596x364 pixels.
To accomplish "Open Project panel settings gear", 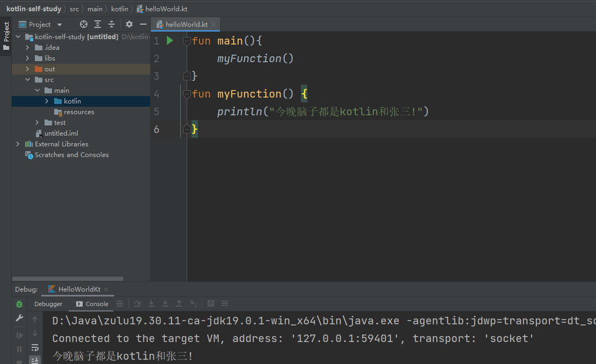I will [x=129, y=24].
